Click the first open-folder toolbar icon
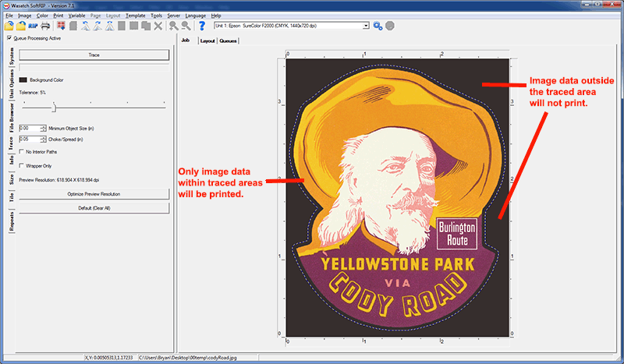Image resolution: width=624 pixels, height=364 pixels. point(9,26)
